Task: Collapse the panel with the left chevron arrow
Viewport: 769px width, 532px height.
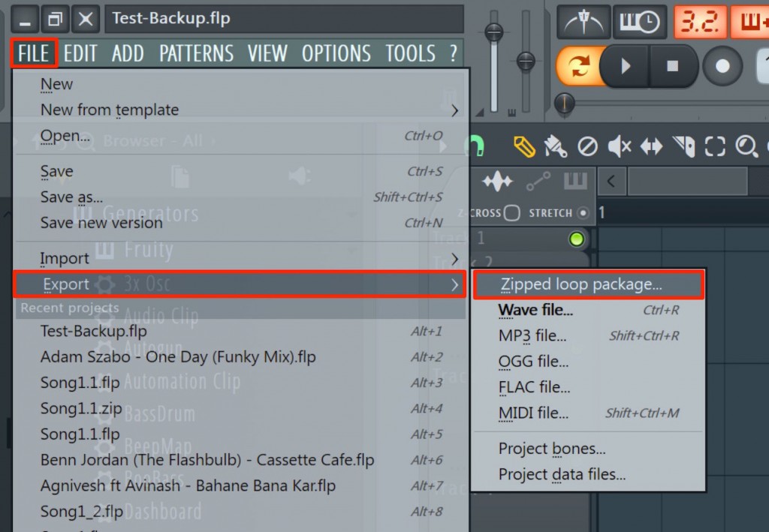Action: pos(611,181)
